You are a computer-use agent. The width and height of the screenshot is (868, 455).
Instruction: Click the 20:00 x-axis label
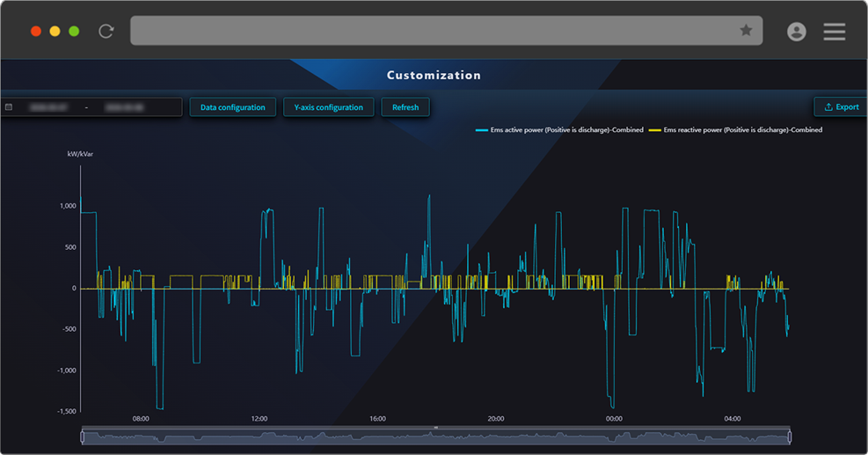click(x=496, y=419)
